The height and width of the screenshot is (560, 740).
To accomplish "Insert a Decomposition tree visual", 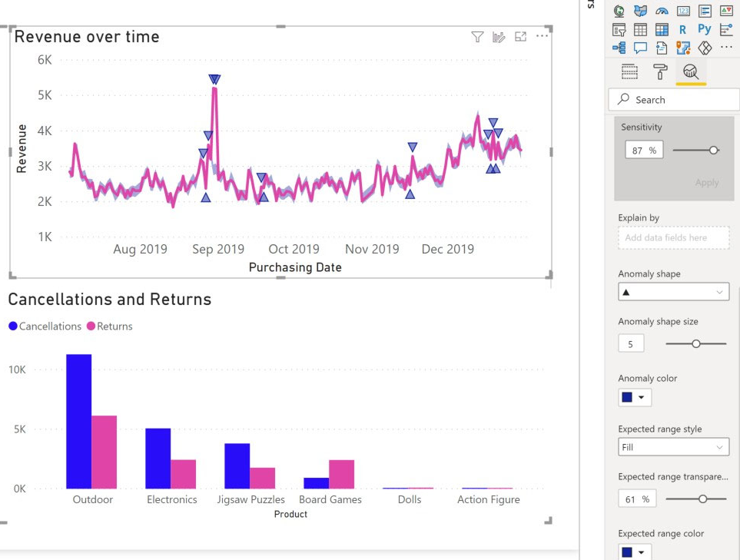I will (x=619, y=48).
